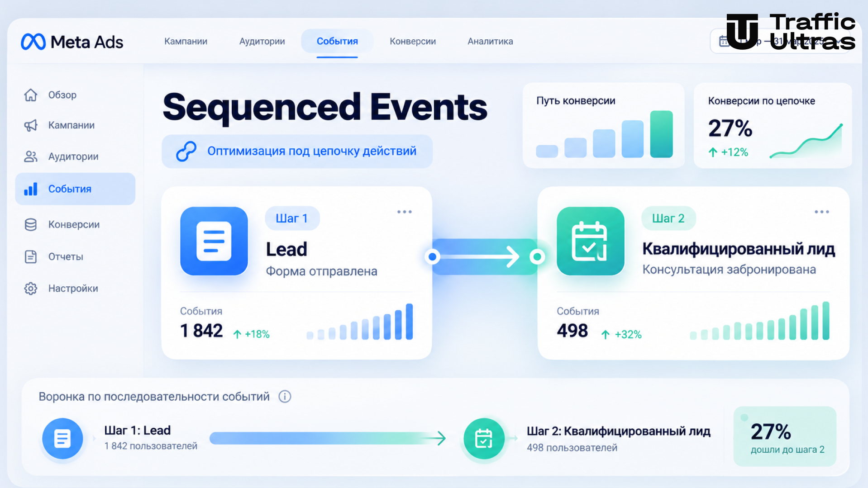Click the Отчеты document icon in sidebar
Viewport: 868px width, 488px height.
pyautogui.click(x=30, y=256)
